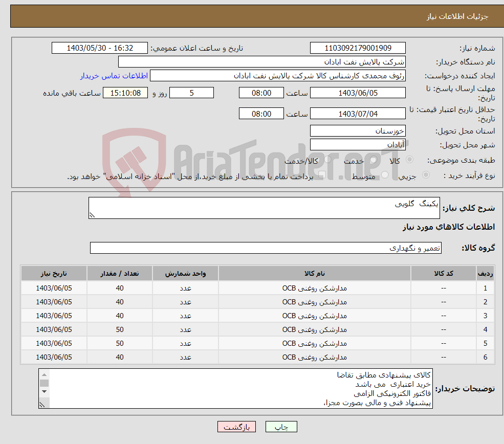Click row 6 need date 1403/06/05
Image resolution: width=504 pixels, height=444 pixels.
[54, 357]
